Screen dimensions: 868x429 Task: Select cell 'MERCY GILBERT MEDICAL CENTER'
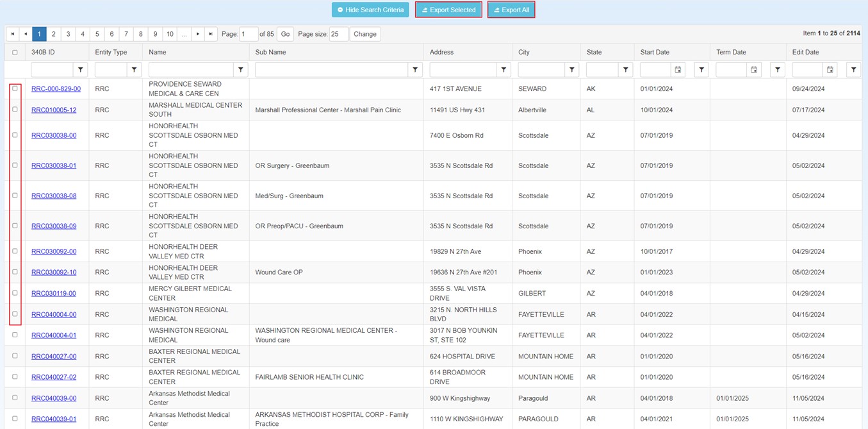tap(195, 293)
